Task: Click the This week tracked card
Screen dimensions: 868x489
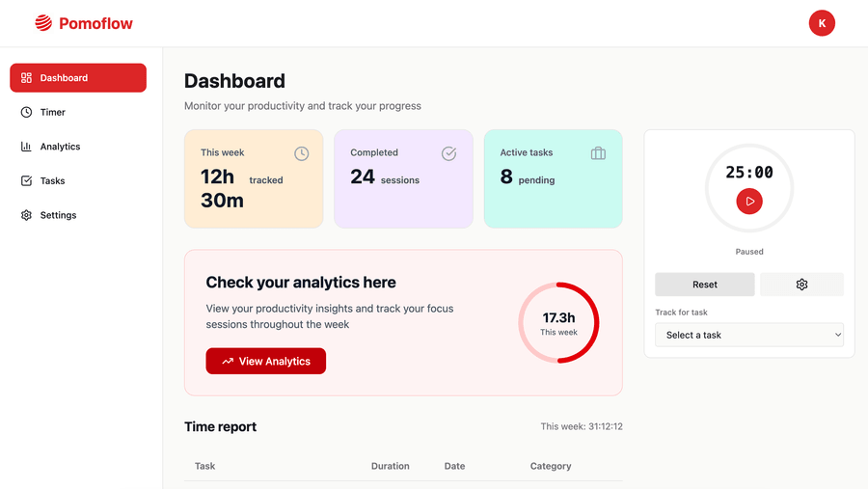Action: pyautogui.click(x=254, y=178)
